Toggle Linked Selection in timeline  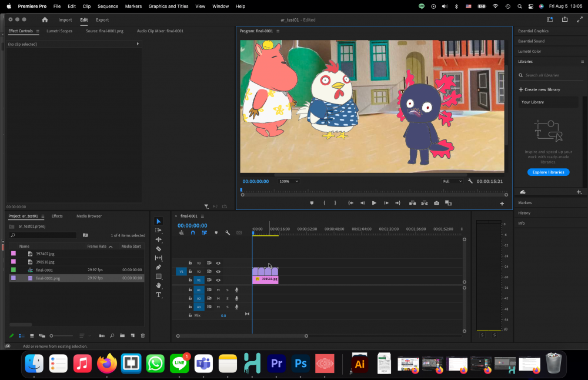pos(205,232)
